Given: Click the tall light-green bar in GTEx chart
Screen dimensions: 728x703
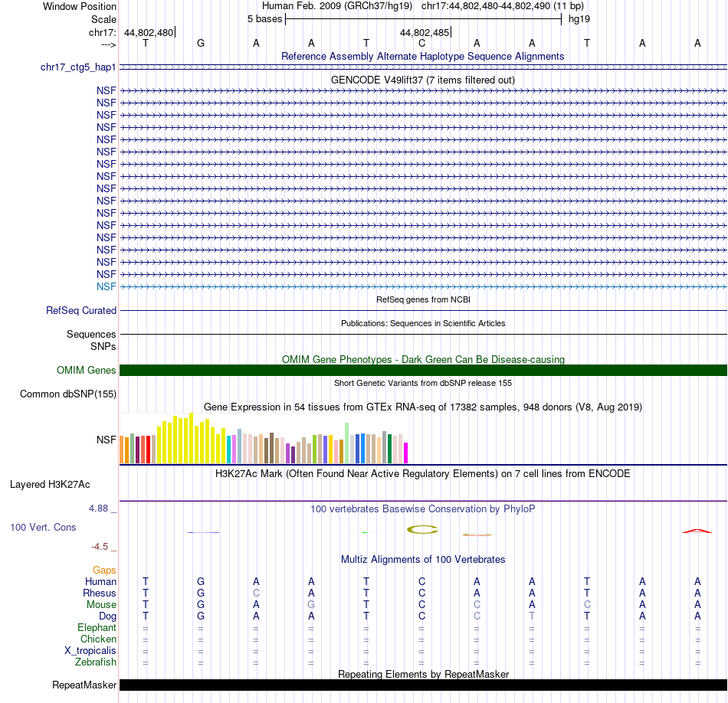Looking at the screenshot, I should click(x=347, y=443).
